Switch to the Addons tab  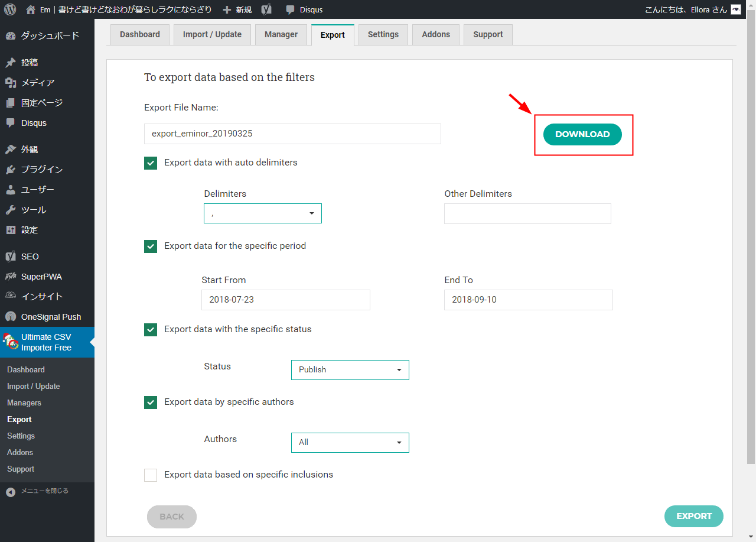point(436,34)
